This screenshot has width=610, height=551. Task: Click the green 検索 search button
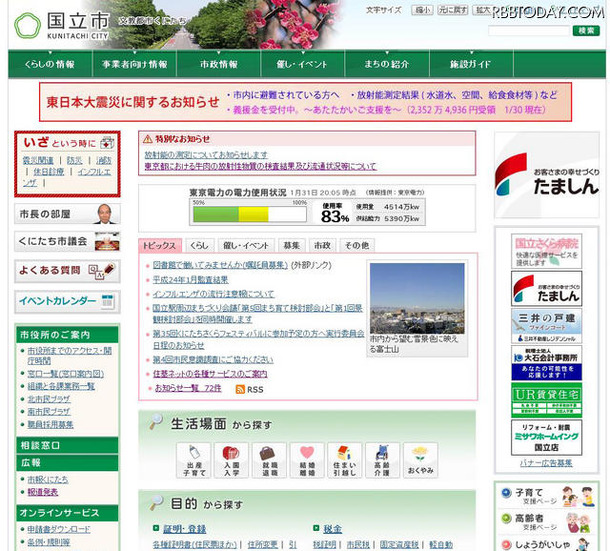tap(586, 31)
